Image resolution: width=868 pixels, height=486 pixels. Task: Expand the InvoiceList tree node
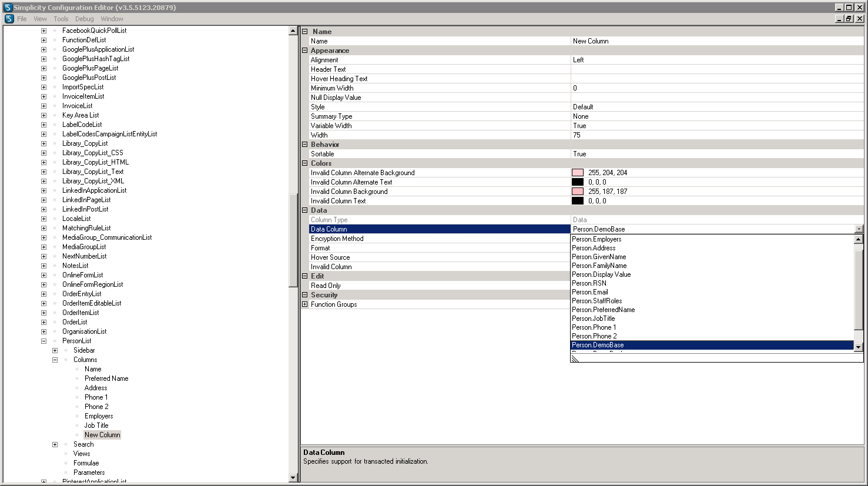point(43,106)
